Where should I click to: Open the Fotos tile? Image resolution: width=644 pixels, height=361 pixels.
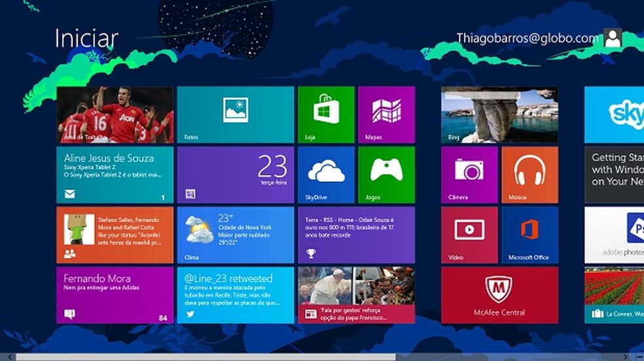(x=236, y=114)
